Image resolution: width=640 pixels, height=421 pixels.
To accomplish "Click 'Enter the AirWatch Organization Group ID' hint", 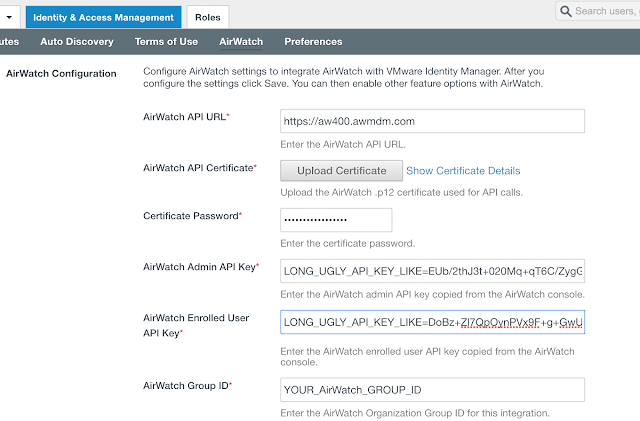I will tap(415, 413).
